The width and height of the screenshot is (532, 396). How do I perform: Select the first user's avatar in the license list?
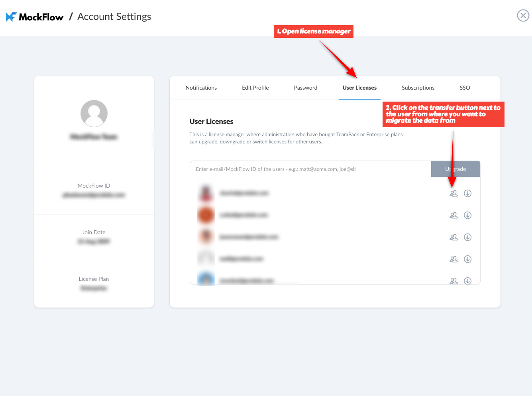tap(206, 193)
